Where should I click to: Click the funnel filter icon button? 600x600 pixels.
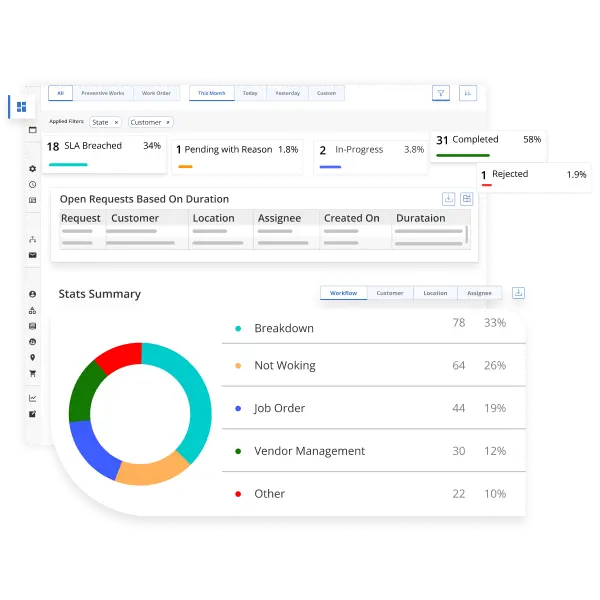(x=441, y=93)
